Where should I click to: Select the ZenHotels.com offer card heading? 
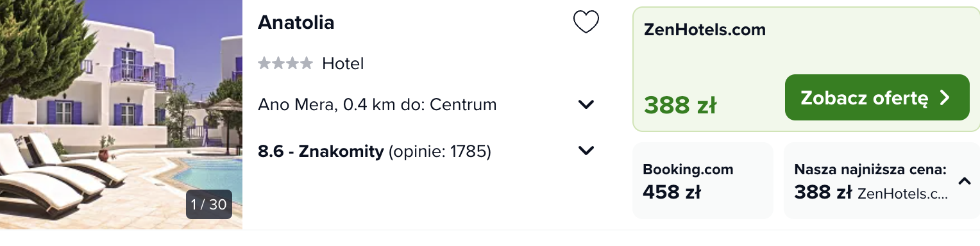pos(704,29)
